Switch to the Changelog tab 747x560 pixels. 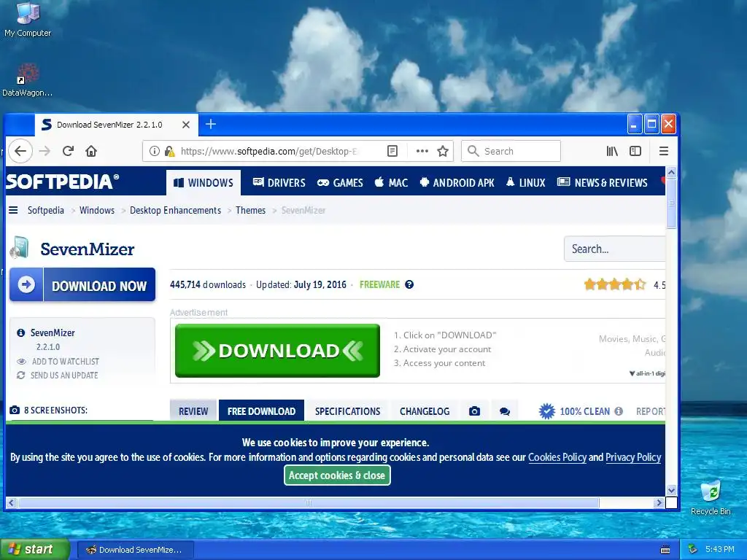[425, 411]
